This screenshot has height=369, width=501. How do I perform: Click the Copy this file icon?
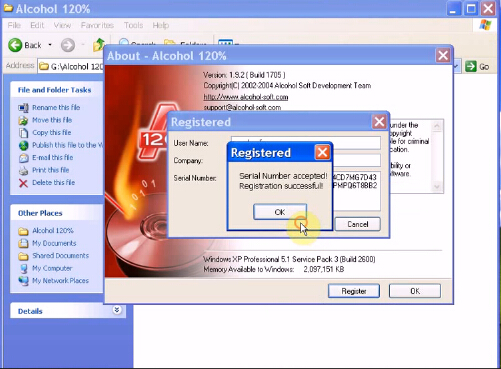pyautogui.click(x=23, y=133)
